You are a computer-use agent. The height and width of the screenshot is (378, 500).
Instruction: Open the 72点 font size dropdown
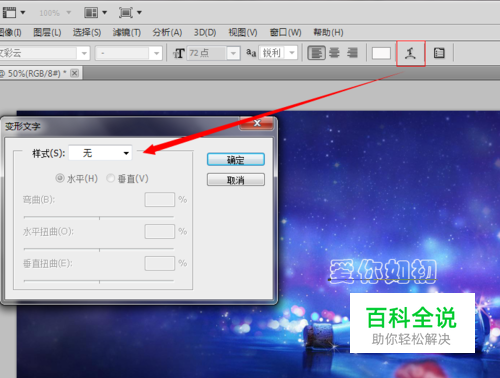click(x=233, y=53)
